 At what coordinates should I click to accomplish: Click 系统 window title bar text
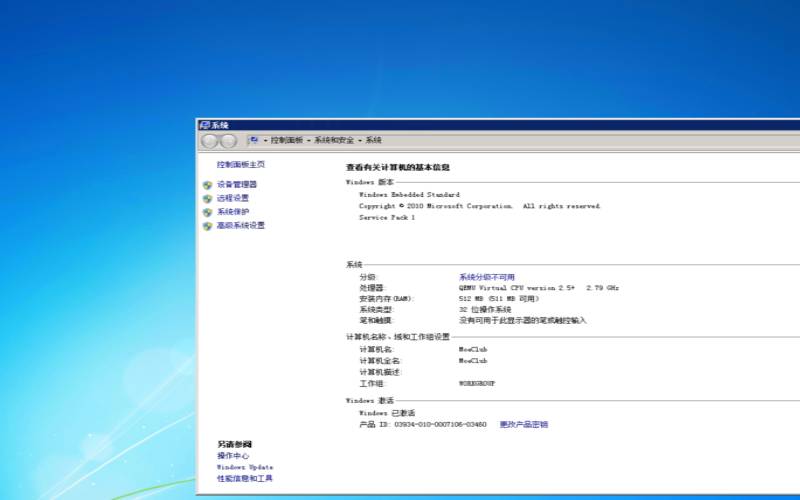pyautogui.click(x=220, y=125)
